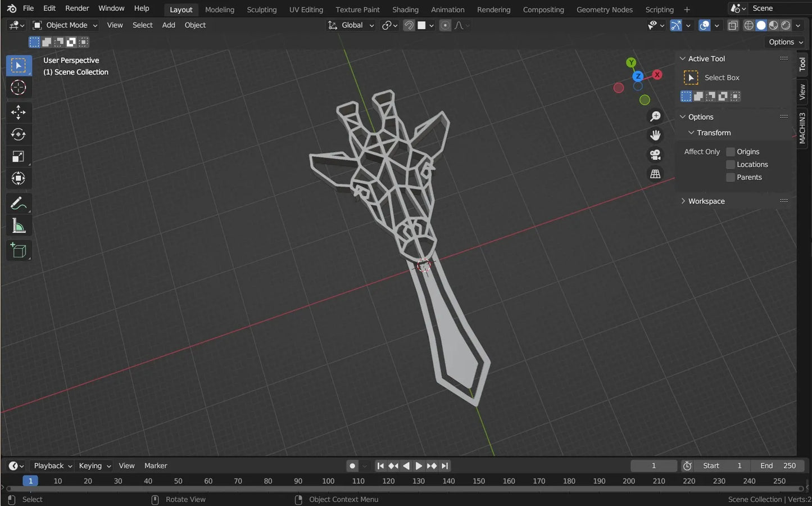Toggle show overlays button

click(x=705, y=25)
